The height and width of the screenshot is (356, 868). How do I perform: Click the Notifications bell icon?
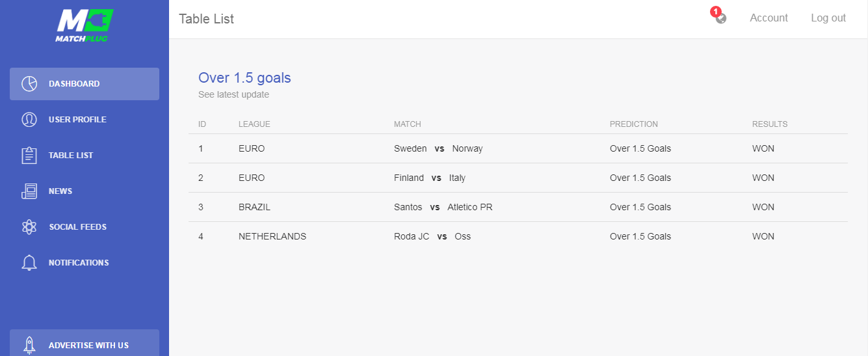[x=29, y=263]
